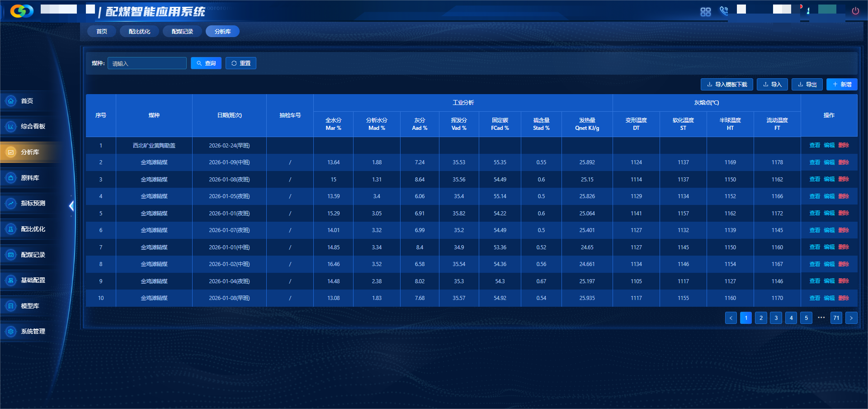Click the 新增 add button
Screen dimensions: 868x409
[842, 85]
